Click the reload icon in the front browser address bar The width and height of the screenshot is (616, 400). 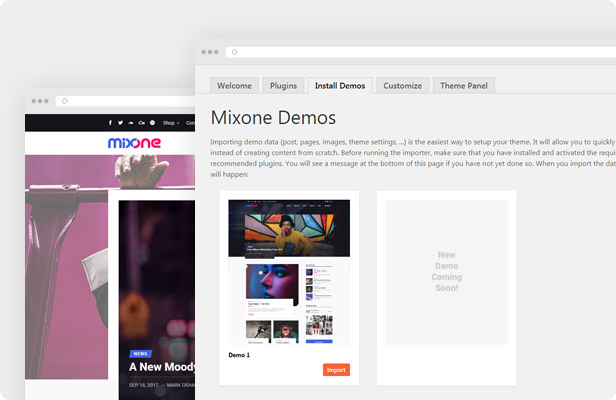click(235, 52)
